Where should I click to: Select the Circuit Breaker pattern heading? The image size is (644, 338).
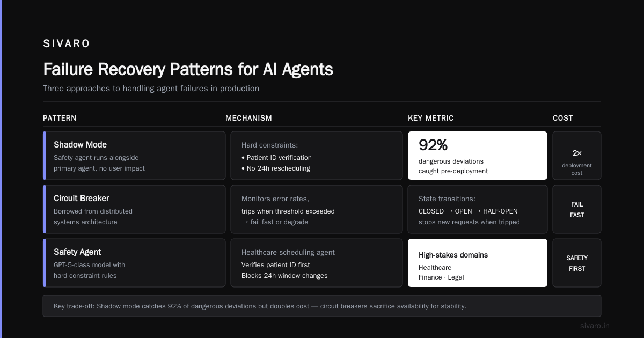82,198
